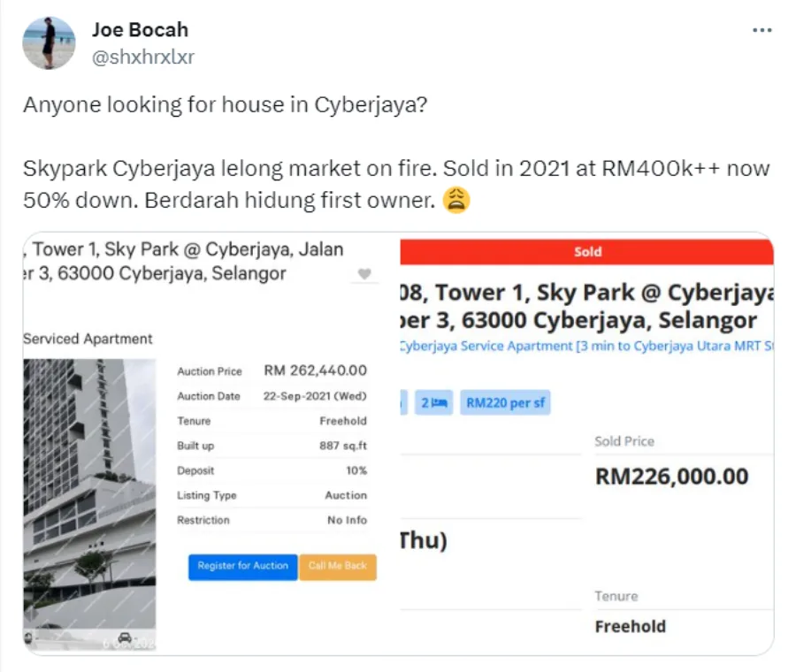Screen dimensions: 796x672
Task: Open the tweet's three-dot more options menu
Action: pos(762,31)
